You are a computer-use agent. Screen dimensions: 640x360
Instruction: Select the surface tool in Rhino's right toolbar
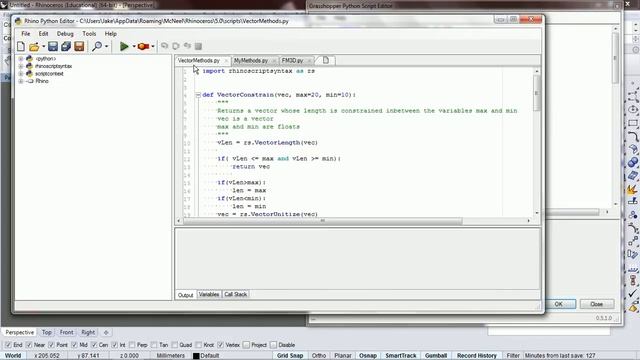[x=633, y=149]
